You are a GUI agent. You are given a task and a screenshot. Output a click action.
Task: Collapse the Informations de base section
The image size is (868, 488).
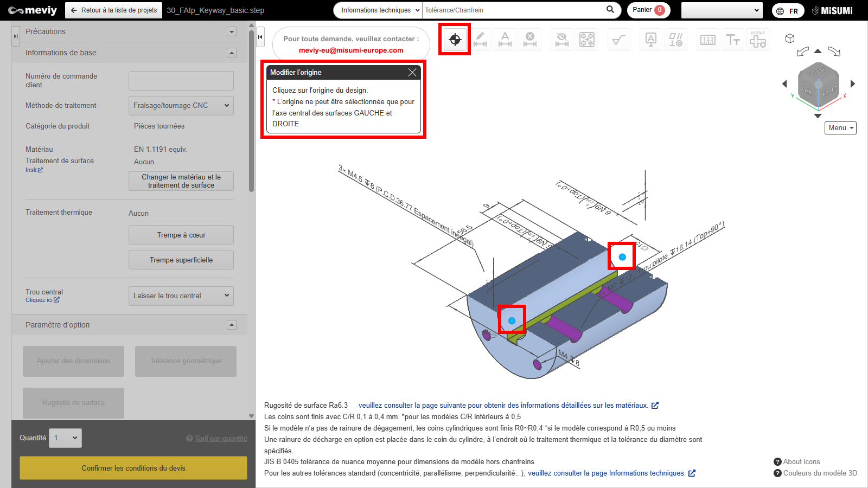coord(232,53)
